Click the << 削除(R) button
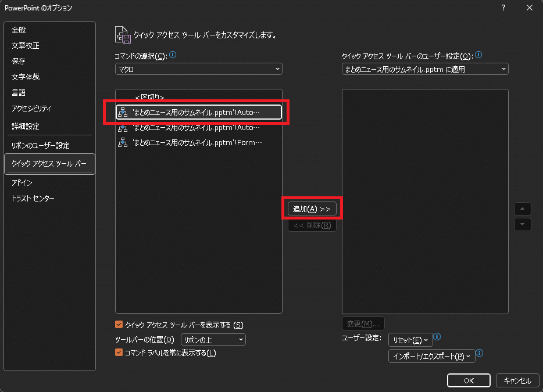The width and height of the screenshot is (543, 392). [312, 225]
